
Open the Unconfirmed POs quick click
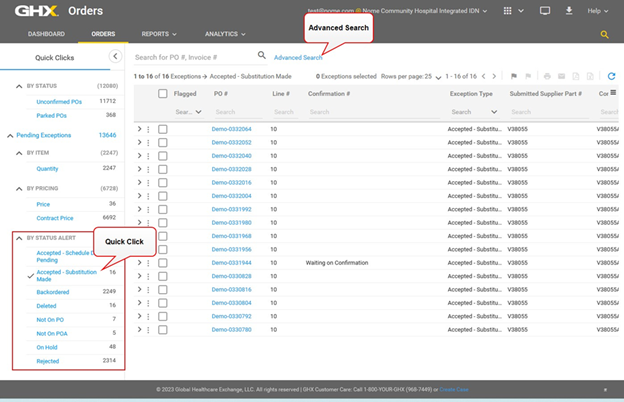click(59, 101)
